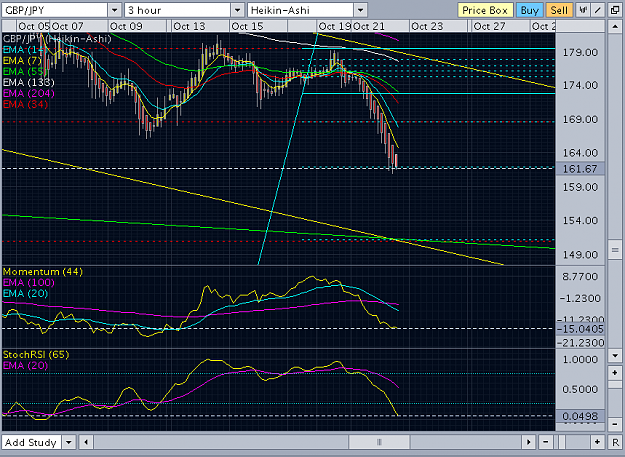Click the EMA (100) momentum label
625x457 pixels.
pos(28,282)
